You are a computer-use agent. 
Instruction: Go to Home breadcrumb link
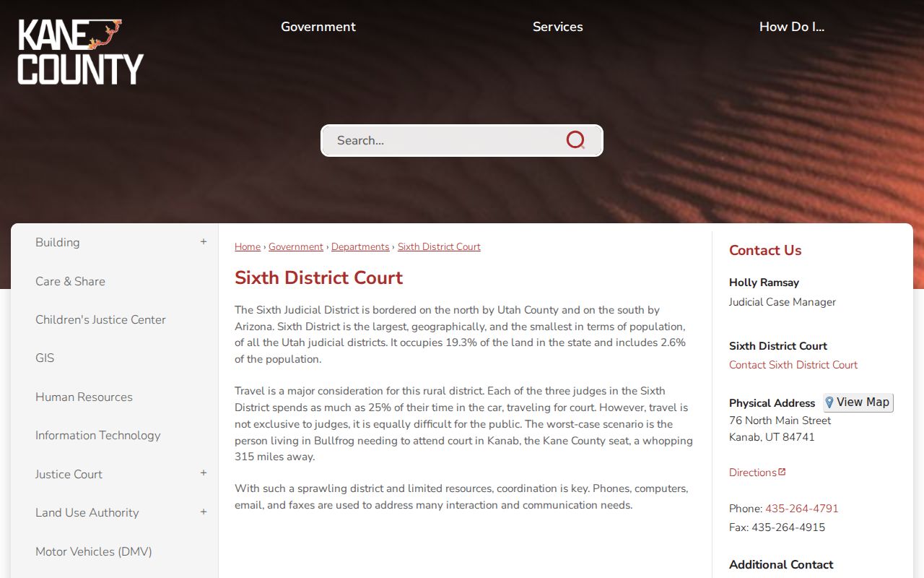tap(248, 246)
